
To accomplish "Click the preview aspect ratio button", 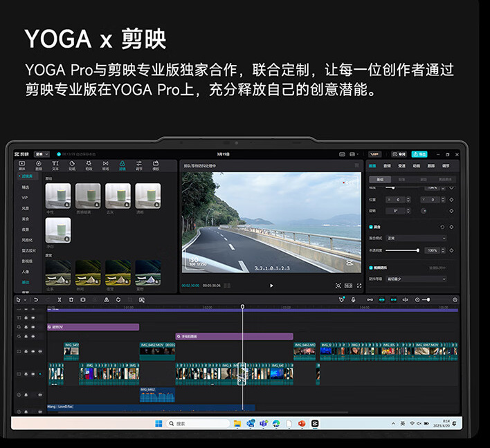I will [x=348, y=286].
